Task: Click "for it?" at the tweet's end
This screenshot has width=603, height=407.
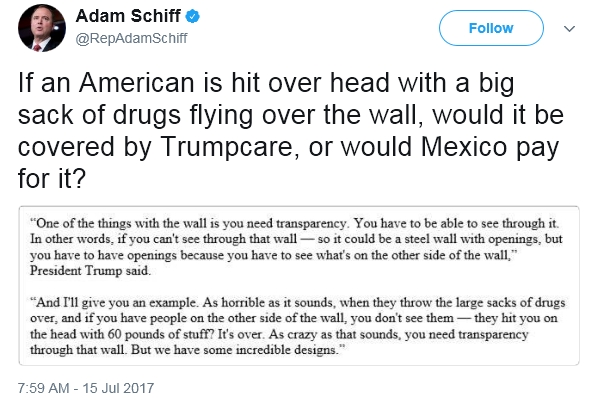Action: point(52,179)
